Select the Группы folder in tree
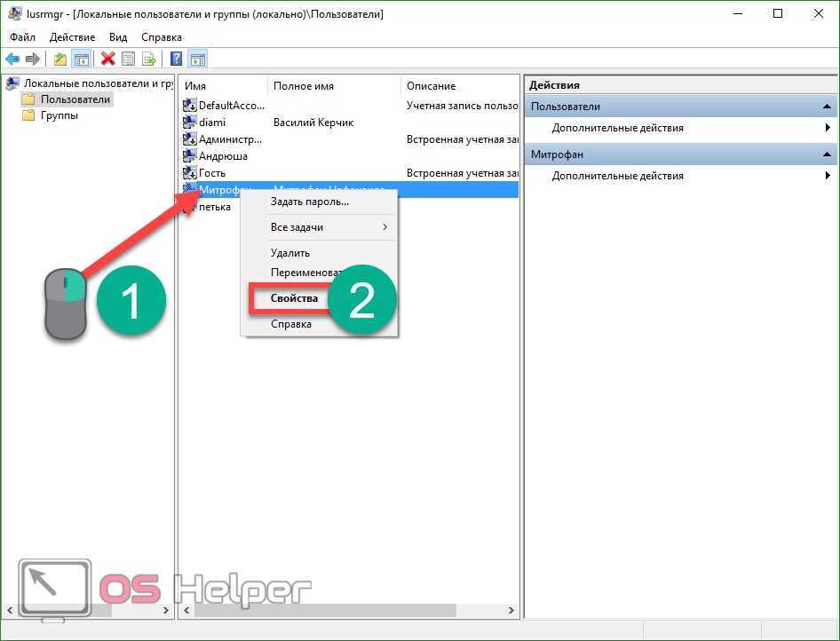The width and height of the screenshot is (840, 641). click(x=59, y=115)
